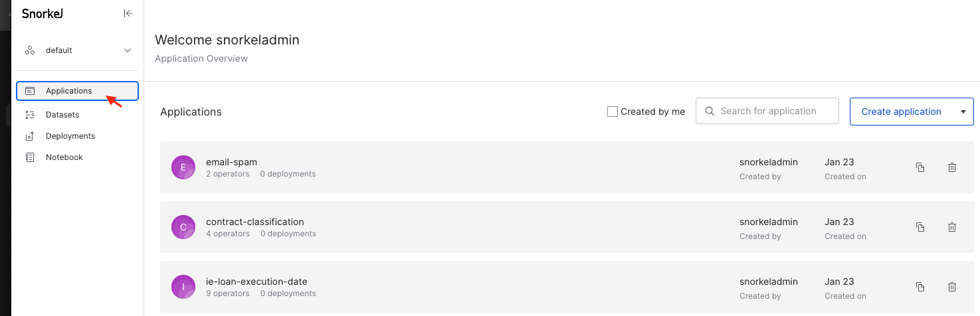This screenshot has height=316, width=980.
Task: Click the purple C avatar icon
Action: pos(183,227)
